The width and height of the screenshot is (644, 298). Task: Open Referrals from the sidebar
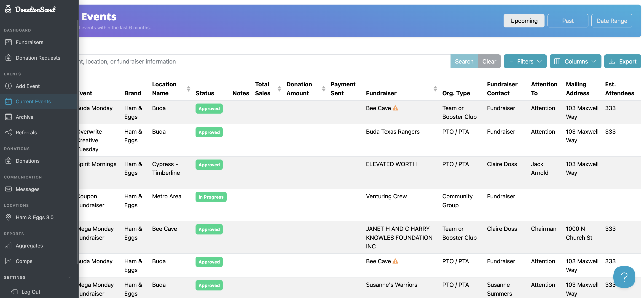pos(26,132)
